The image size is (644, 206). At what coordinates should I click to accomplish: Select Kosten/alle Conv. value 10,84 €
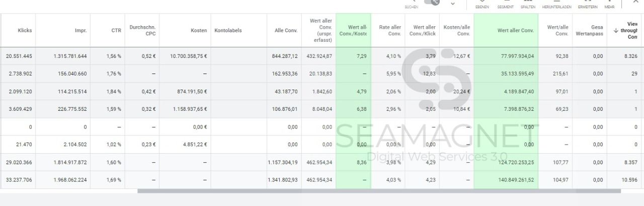(x=461, y=109)
